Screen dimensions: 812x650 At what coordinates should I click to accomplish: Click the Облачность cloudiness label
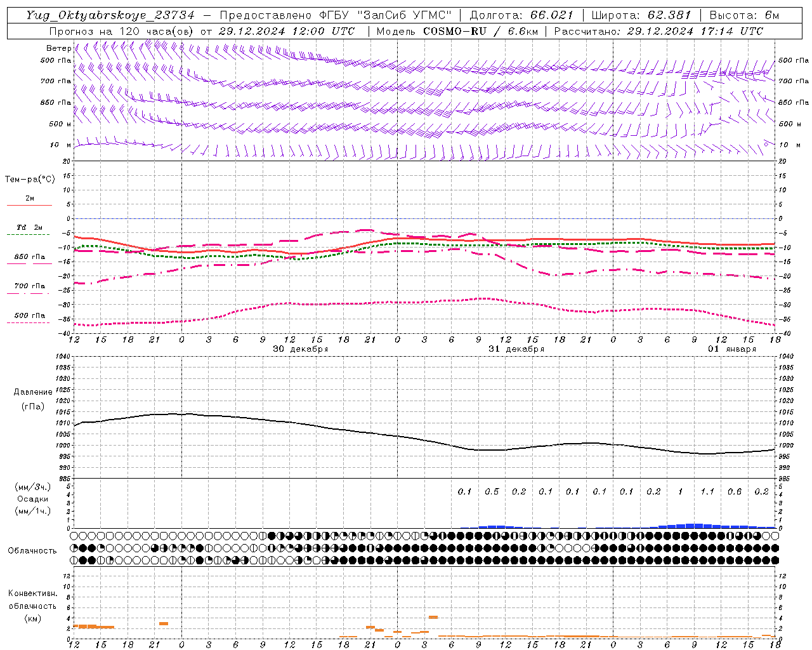tap(32, 551)
